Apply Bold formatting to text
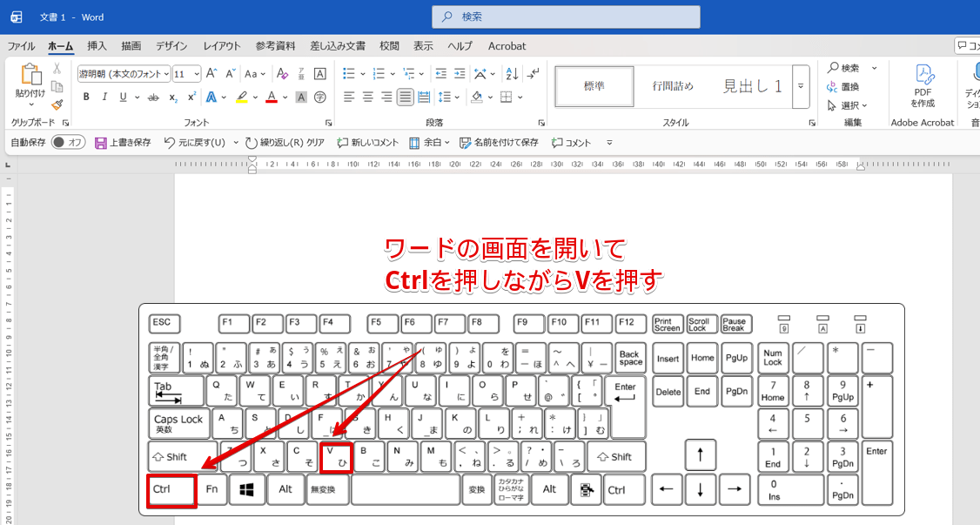980x525 pixels. pyautogui.click(x=87, y=97)
